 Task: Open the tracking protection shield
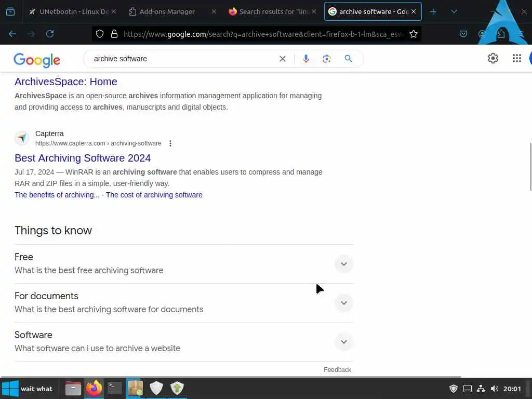coord(100,34)
